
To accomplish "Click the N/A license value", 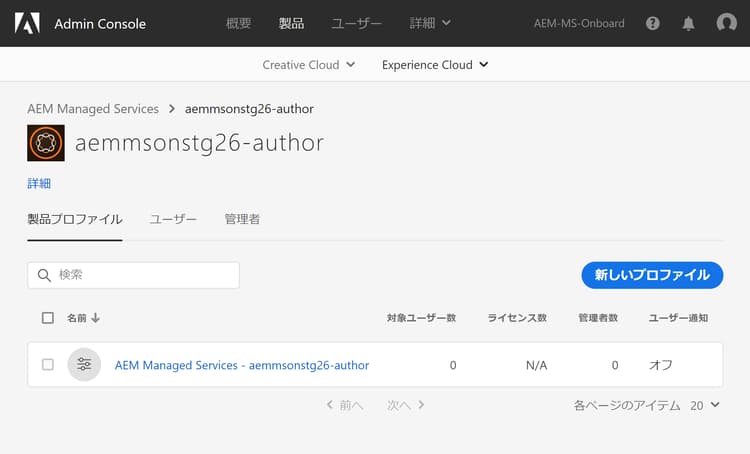I will (536, 365).
